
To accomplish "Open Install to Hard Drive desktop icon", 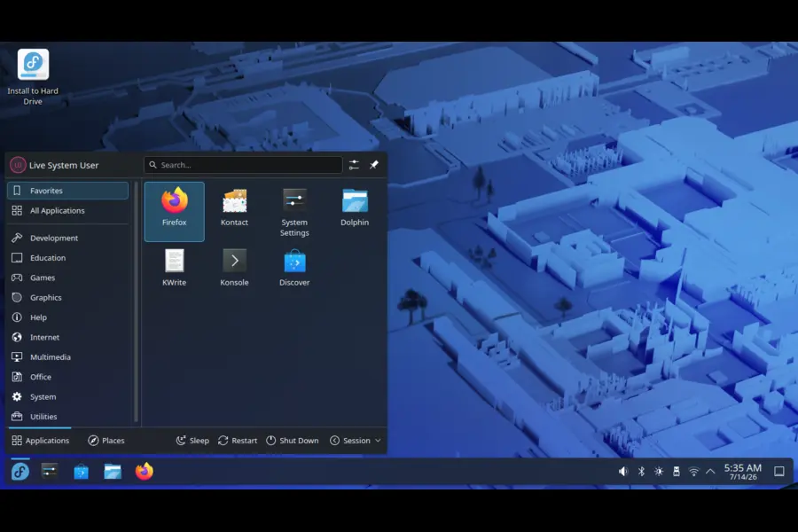I will [x=33, y=76].
